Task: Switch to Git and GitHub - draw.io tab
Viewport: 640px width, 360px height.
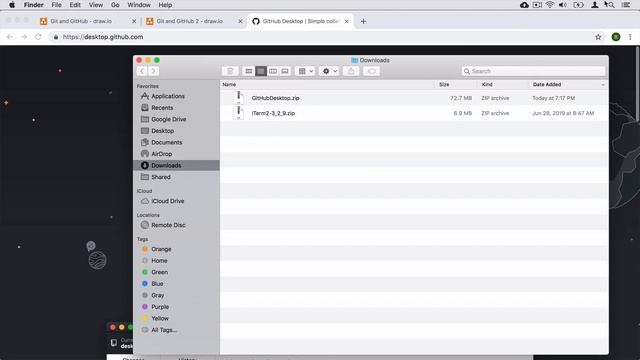Action: 81,21
